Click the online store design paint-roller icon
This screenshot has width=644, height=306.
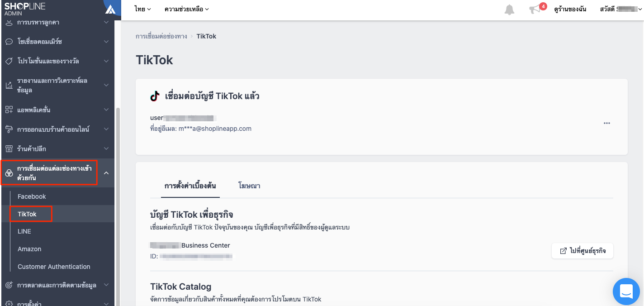pos(9,129)
